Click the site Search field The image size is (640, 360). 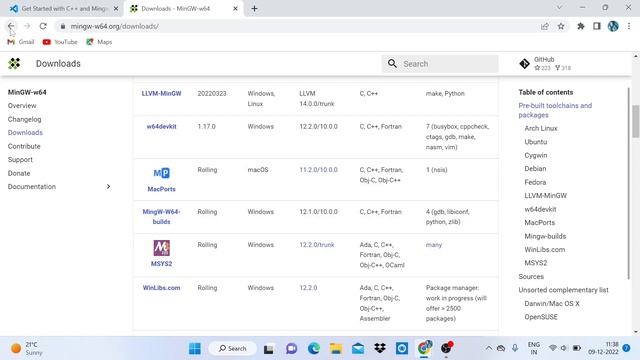[440, 64]
